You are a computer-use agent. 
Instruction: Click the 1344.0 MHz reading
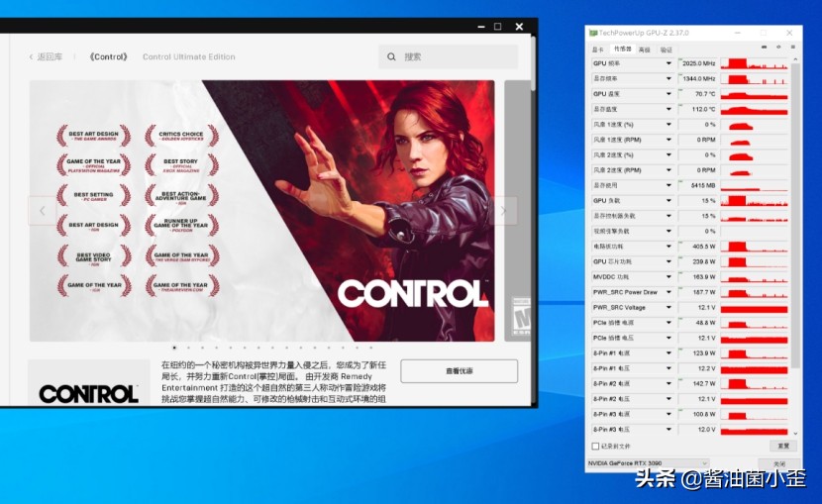click(697, 78)
